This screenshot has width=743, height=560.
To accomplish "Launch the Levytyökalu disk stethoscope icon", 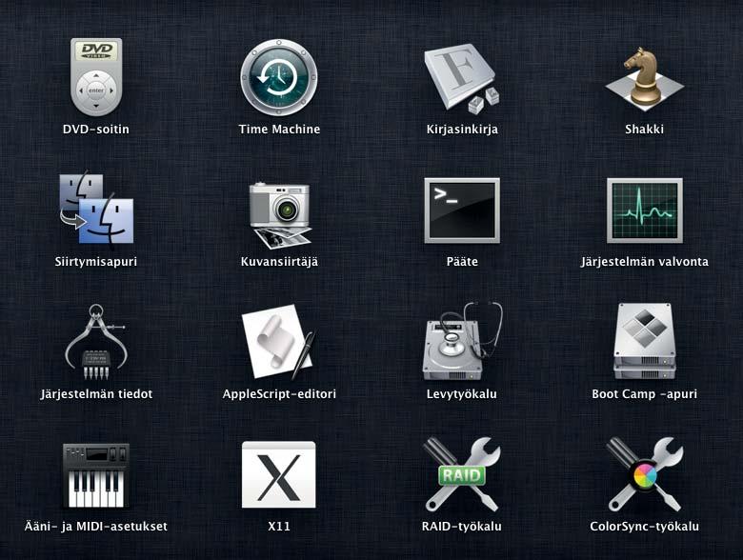I will click(462, 341).
